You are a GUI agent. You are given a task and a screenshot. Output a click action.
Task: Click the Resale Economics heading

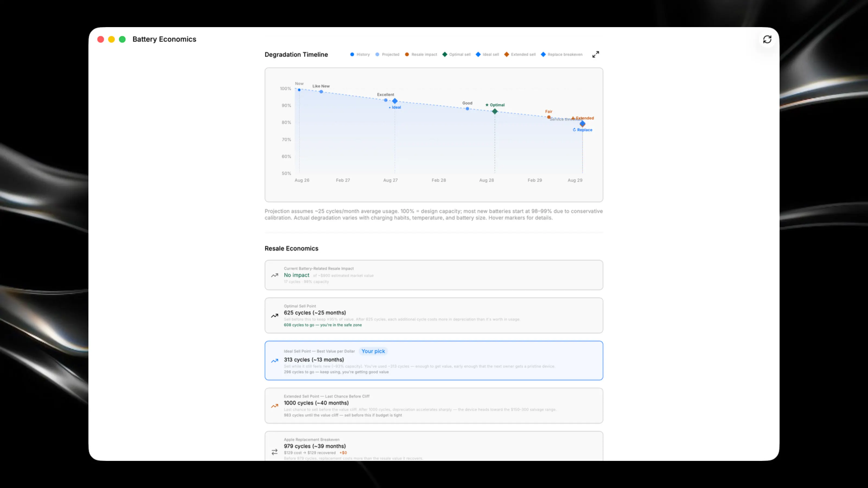[x=292, y=249]
